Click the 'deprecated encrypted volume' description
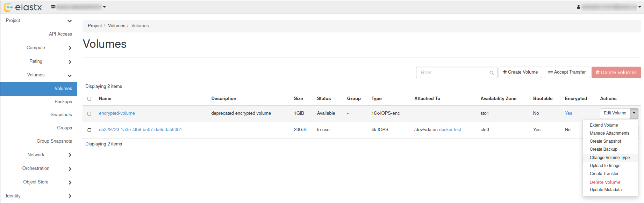The height and width of the screenshot is (203, 644). (241, 113)
